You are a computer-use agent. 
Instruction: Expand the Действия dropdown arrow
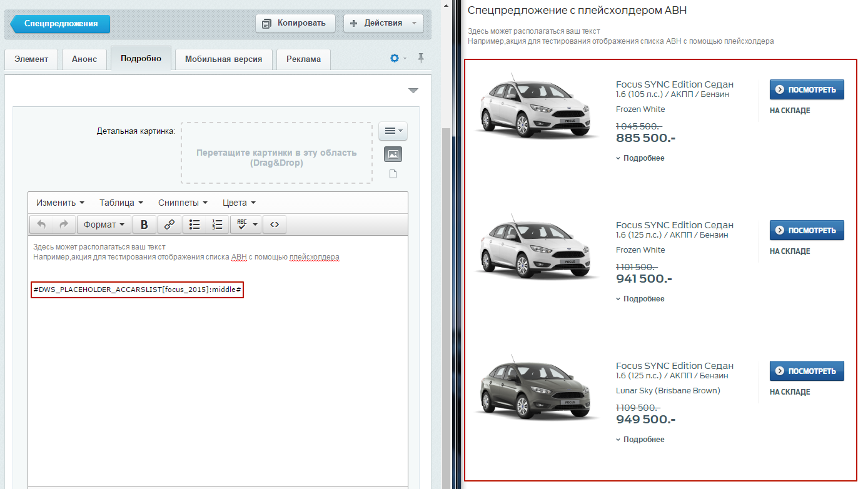pos(414,24)
